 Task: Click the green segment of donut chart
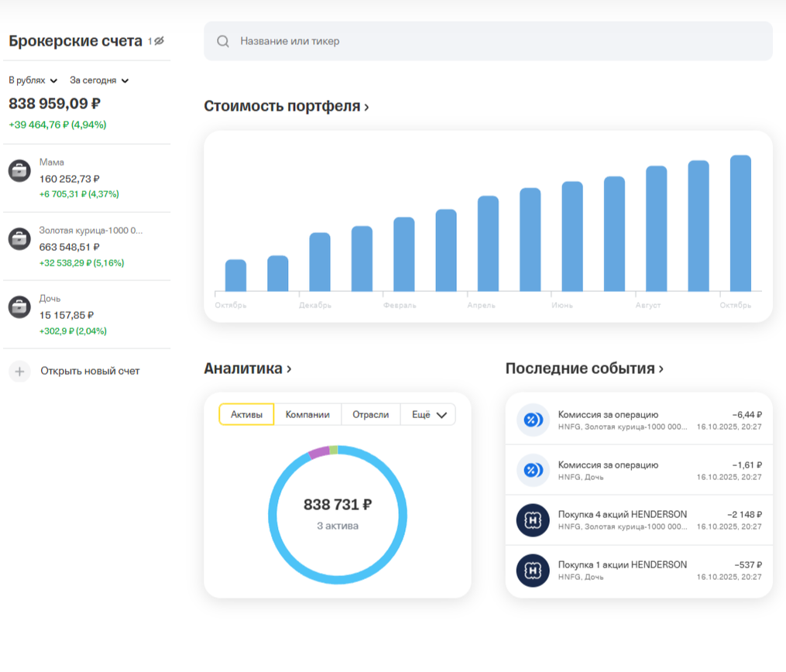(334, 450)
